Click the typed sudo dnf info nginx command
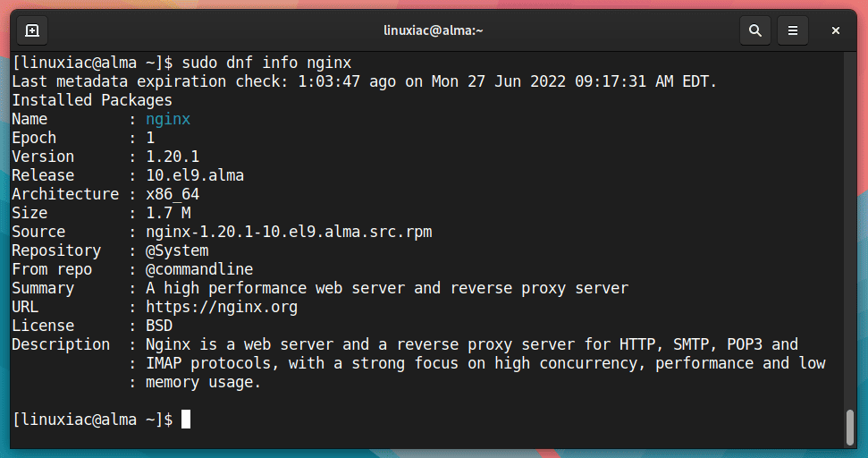 [266, 63]
